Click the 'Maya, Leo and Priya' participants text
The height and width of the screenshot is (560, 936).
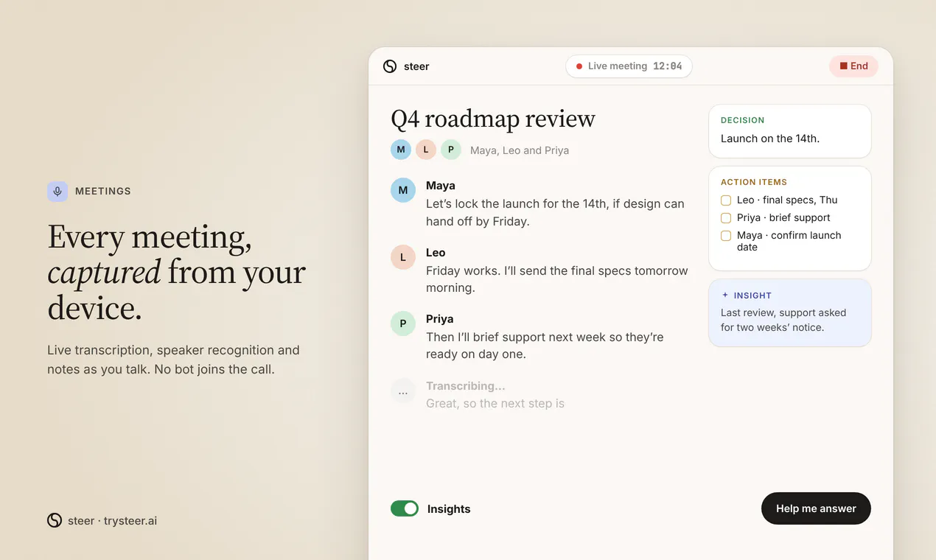(520, 150)
